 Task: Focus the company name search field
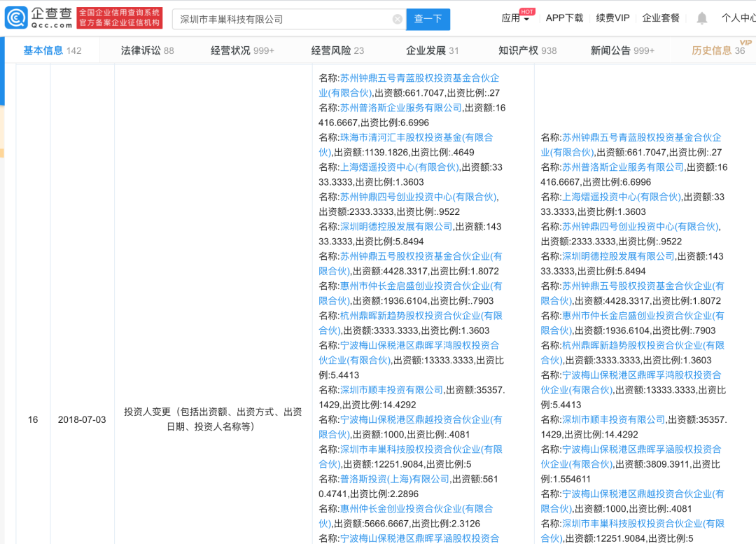(280, 20)
